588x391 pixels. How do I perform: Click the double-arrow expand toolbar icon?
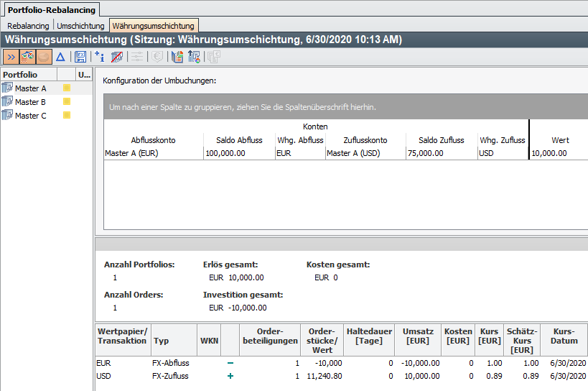[11, 57]
